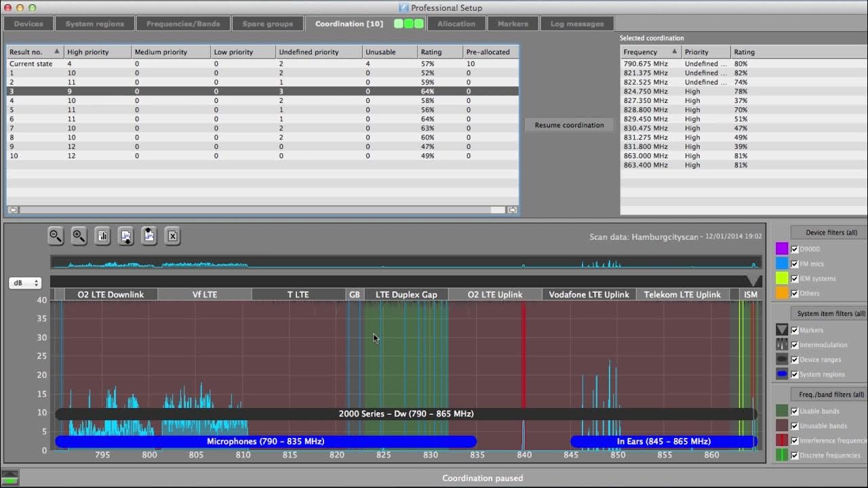Click Resume coordination button
The image size is (868, 488).
point(569,125)
